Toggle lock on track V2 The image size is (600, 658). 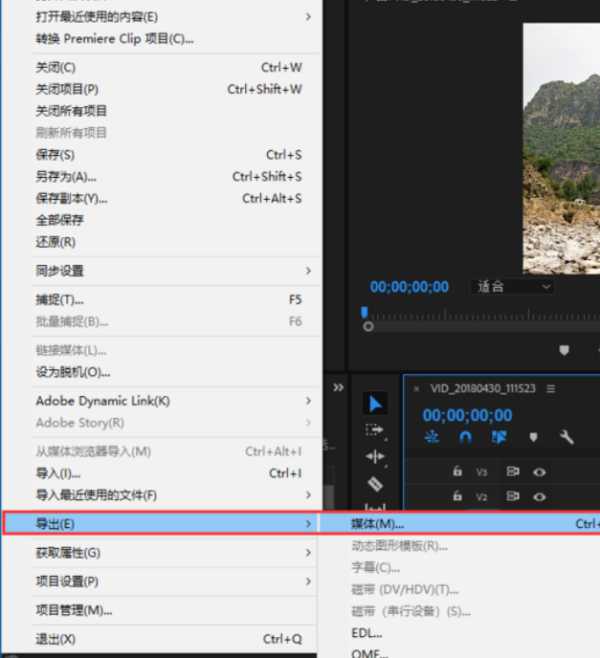click(457, 496)
